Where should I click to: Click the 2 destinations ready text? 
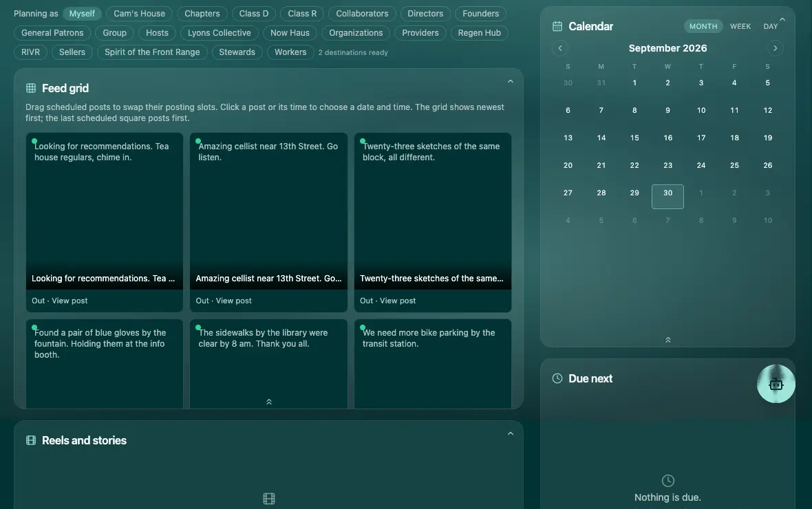coord(352,52)
